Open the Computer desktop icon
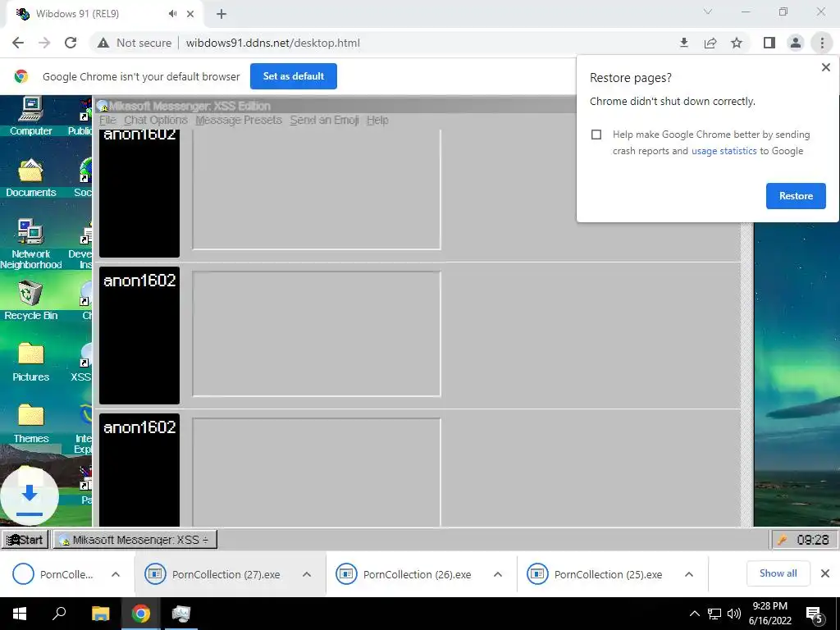This screenshot has height=630, width=840. tap(30, 116)
